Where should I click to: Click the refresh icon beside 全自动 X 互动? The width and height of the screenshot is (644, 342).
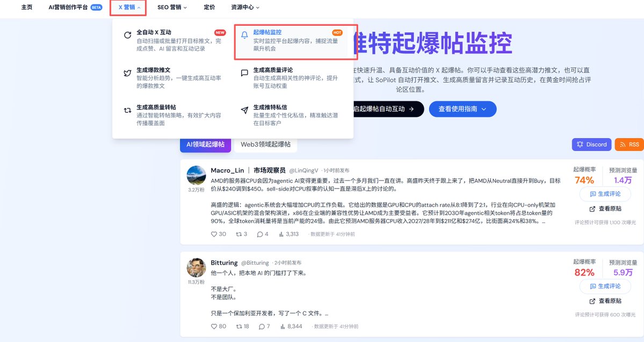[128, 35]
